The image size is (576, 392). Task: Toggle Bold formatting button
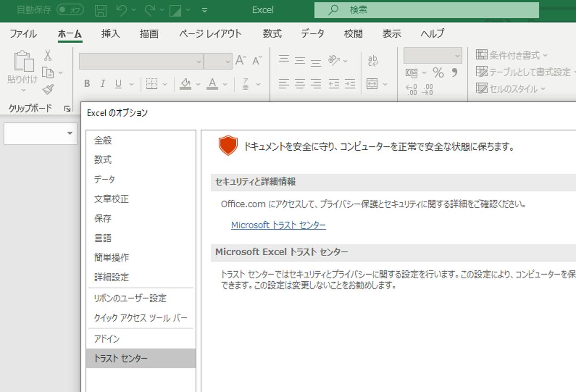87,84
